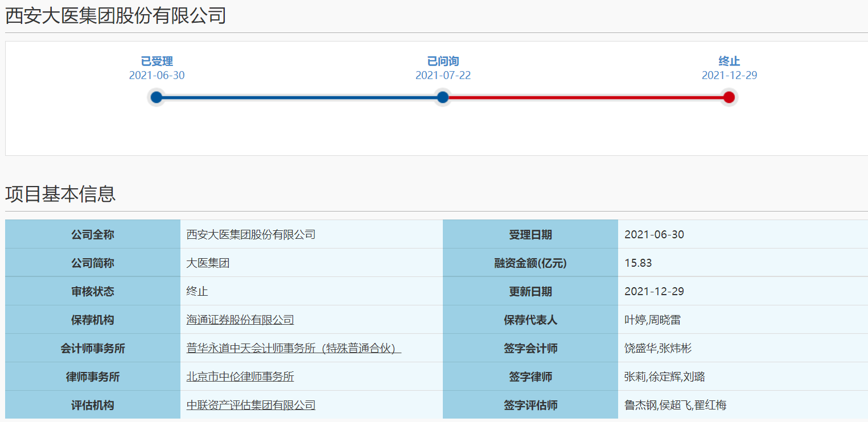This screenshot has width=868, height=422.
Task: Open the 中联资产评估集团有限公司 link
Action: click(x=251, y=405)
